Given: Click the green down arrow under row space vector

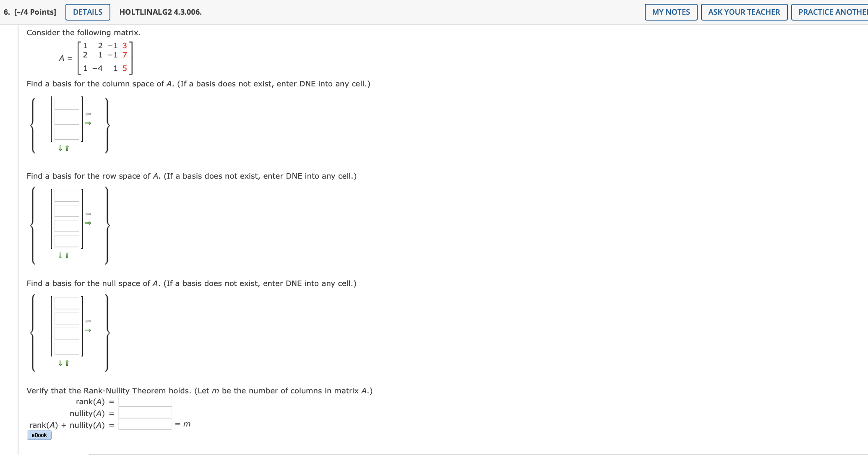Looking at the screenshot, I should 60,255.
